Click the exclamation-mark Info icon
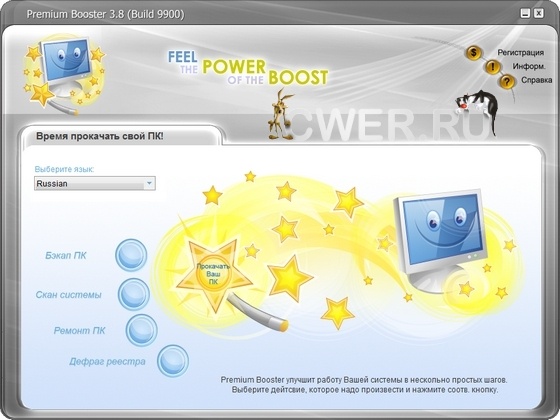This screenshot has width=560, height=420. pyautogui.click(x=492, y=67)
